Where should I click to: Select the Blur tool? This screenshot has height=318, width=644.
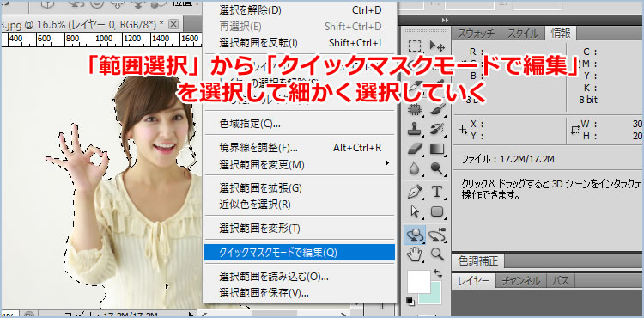(x=416, y=168)
